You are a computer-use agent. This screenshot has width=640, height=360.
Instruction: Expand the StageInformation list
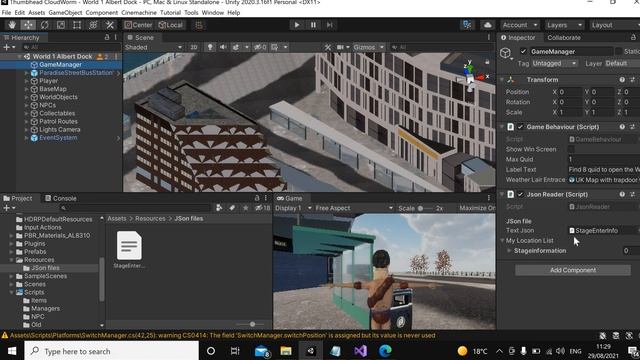click(x=509, y=251)
